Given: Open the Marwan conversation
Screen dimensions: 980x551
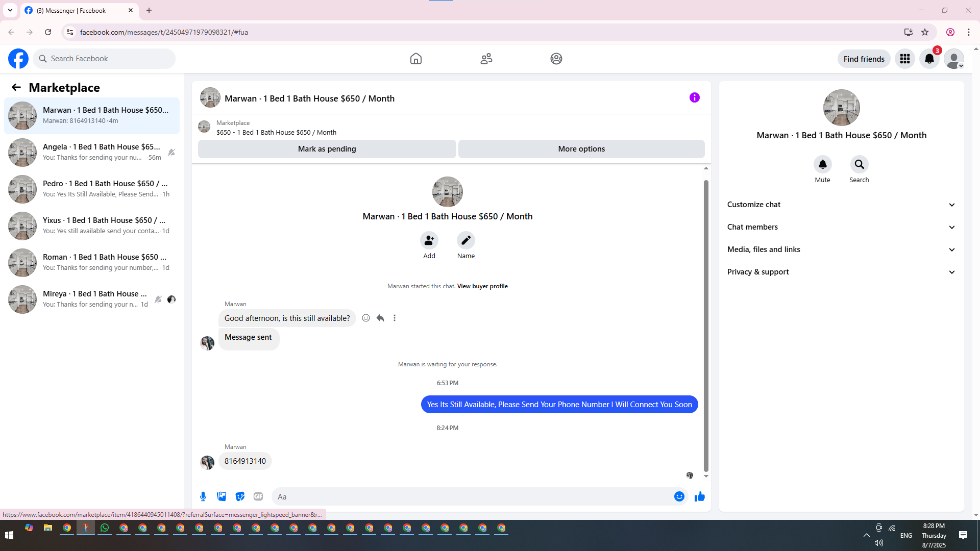Looking at the screenshot, I should pyautogui.click(x=92, y=116).
